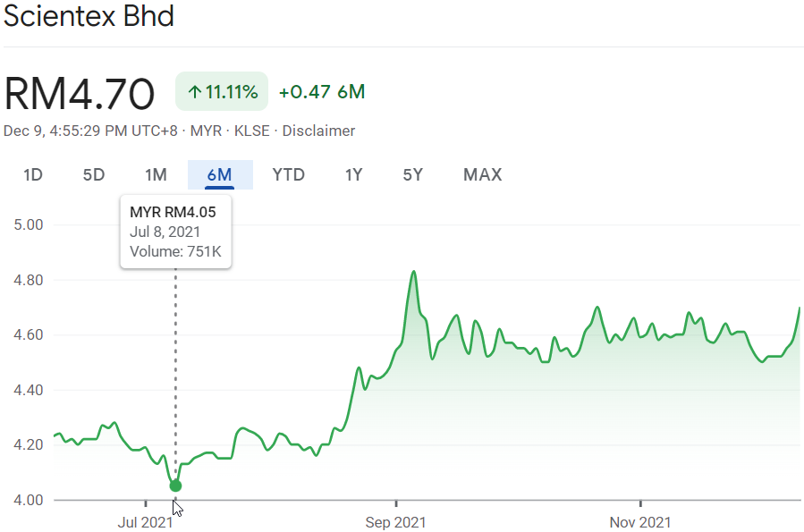
Task: Click the RM4.70 price value
Action: [x=80, y=93]
